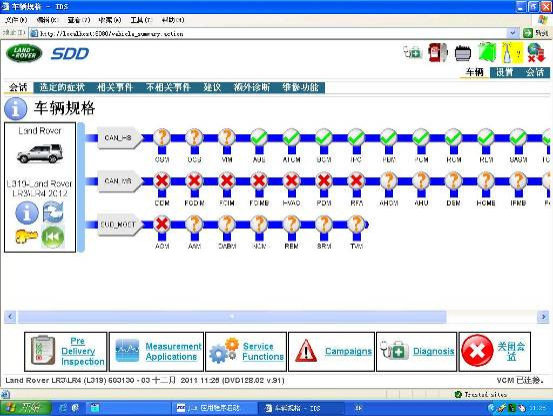Select the IPC module green check node
Viewport: 553px width, 416px height.
point(356,137)
